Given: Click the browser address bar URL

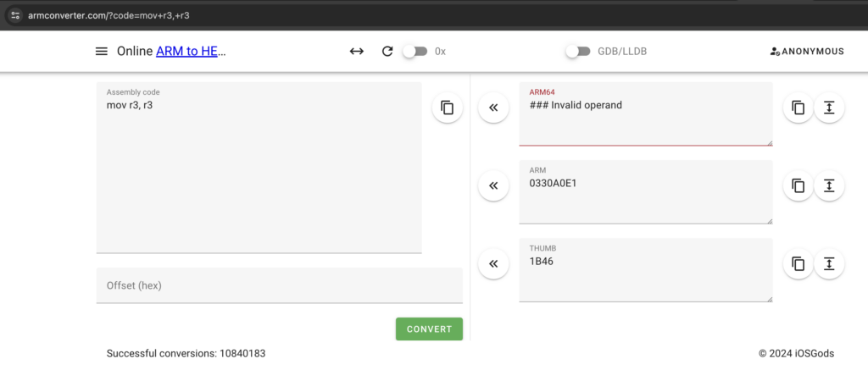Looking at the screenshot, I should [x=109, y=15].
